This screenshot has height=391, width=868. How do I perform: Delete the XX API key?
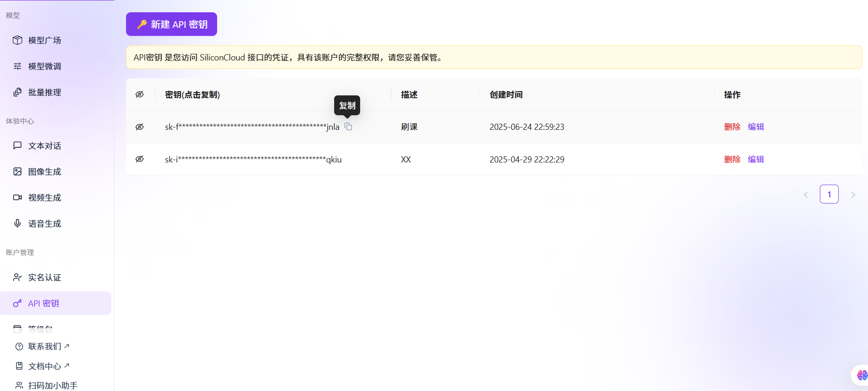732,159
